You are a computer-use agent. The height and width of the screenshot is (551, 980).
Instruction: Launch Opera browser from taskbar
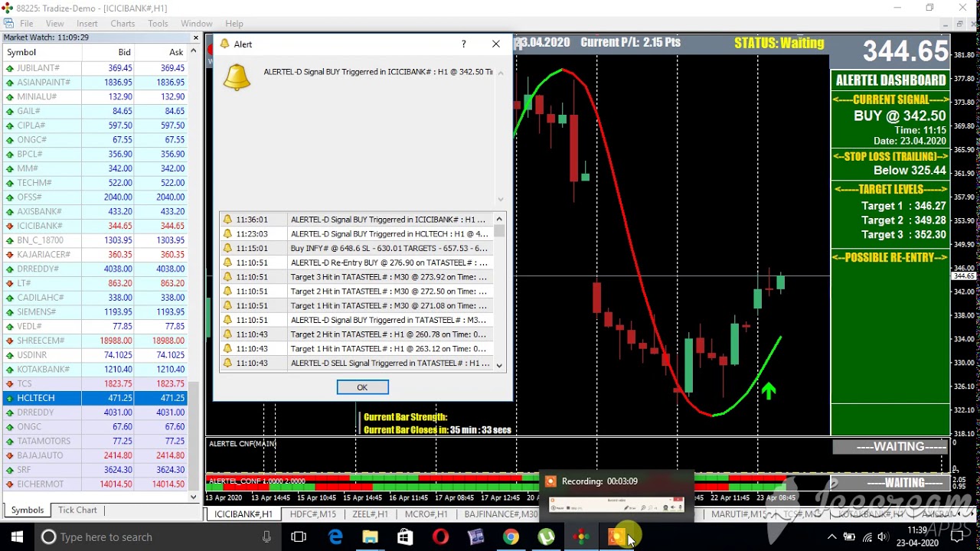pyautogui.click(x=440, y=537)
